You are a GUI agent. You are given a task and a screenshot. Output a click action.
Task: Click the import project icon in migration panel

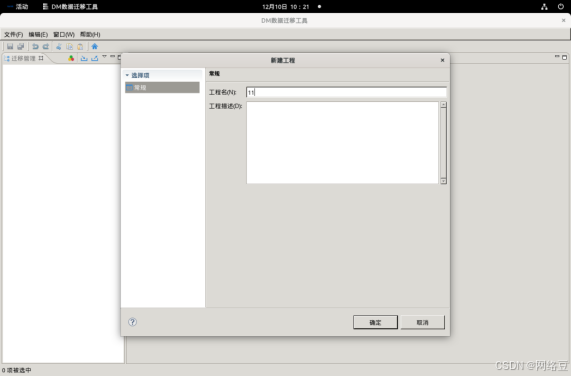tap(84, 58)
